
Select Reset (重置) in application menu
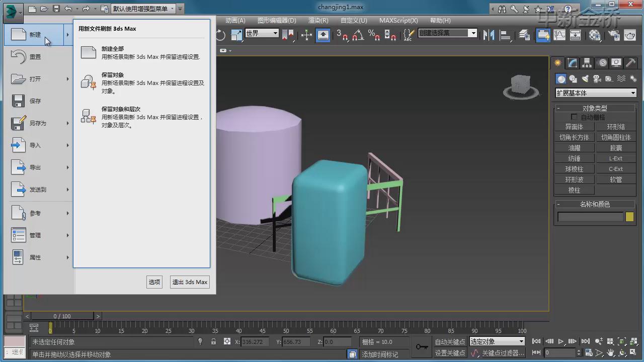38,57
